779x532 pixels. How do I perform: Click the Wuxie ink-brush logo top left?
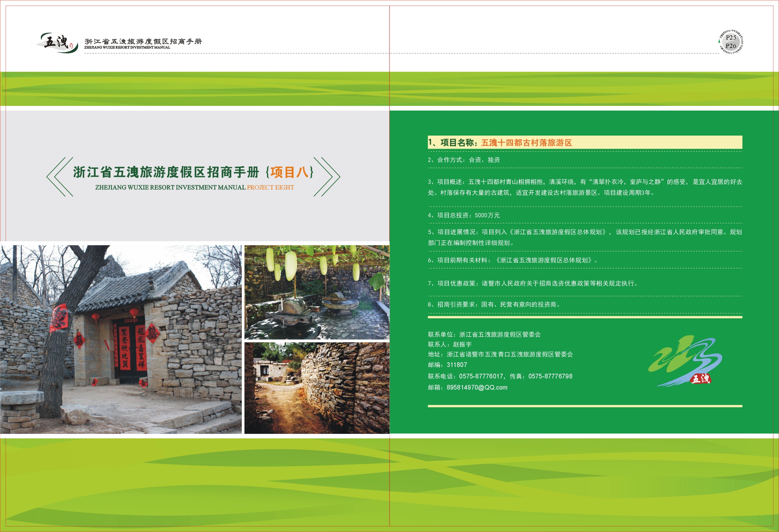[56, 42]
